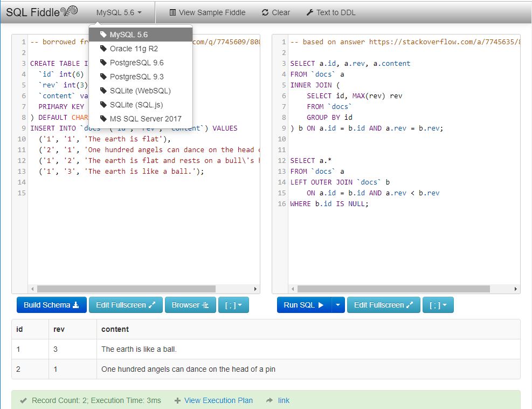Click 'INNER JOIN (' query line
532x409 pixels.
click(315, 85)
